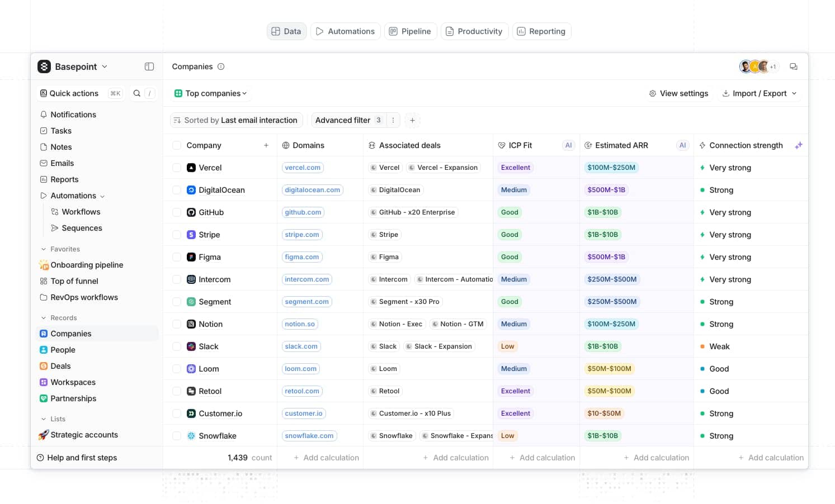Toggle the select-all checkbox in Company header
Viewport: 835px width, 504px height.
(177, 145)
